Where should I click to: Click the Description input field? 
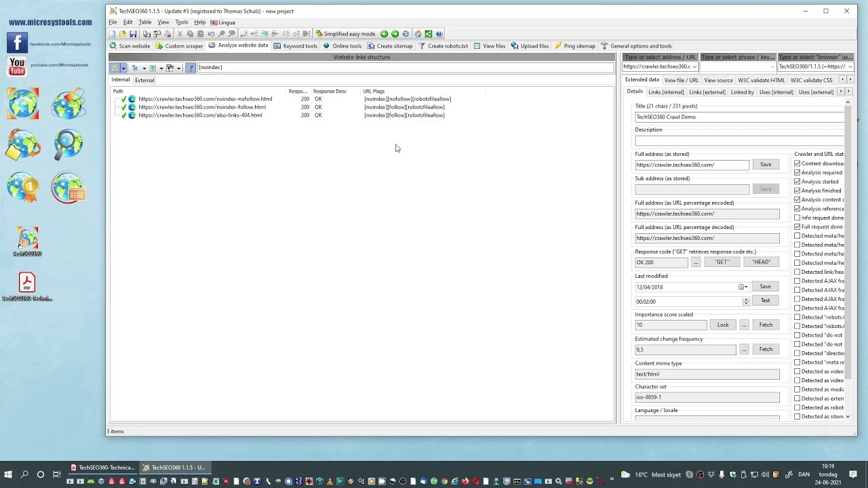coord(739,140)
